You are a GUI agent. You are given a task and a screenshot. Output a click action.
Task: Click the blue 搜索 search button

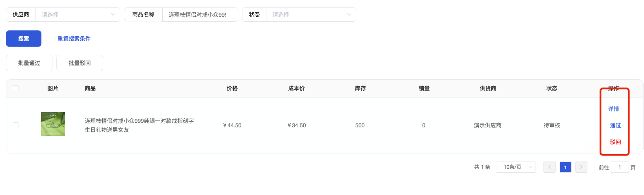(23, 38)
